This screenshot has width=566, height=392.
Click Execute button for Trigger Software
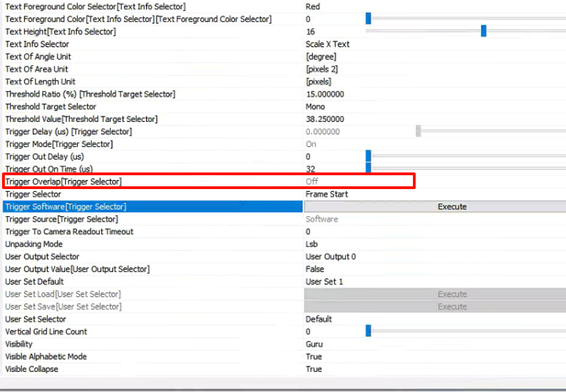(452, 206)
